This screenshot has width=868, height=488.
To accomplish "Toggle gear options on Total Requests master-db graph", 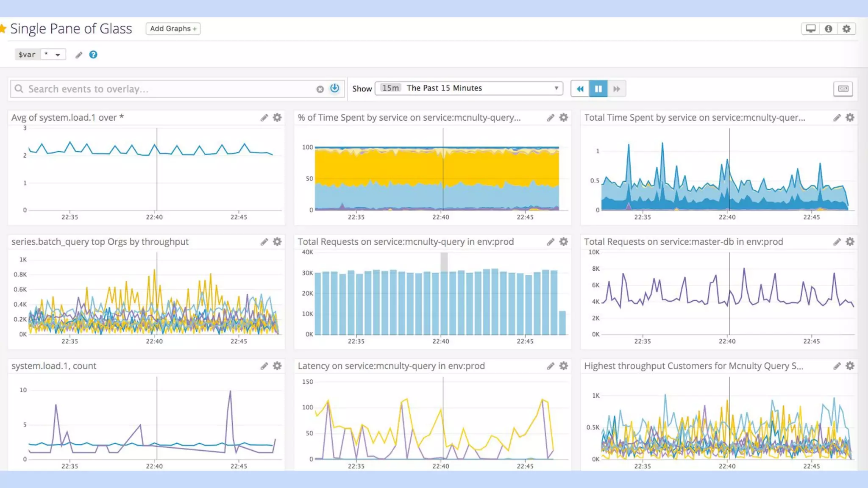I will [850, 242].
